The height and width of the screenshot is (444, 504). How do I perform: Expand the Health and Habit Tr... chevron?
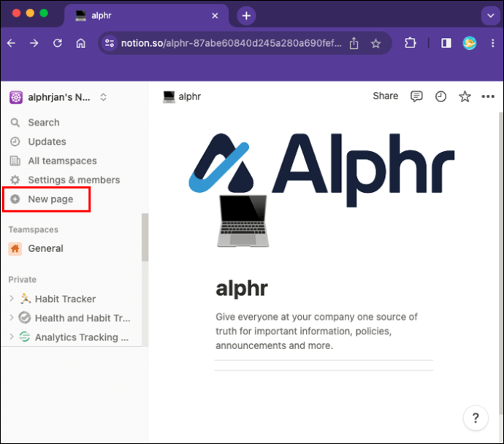tap(12, 318)
